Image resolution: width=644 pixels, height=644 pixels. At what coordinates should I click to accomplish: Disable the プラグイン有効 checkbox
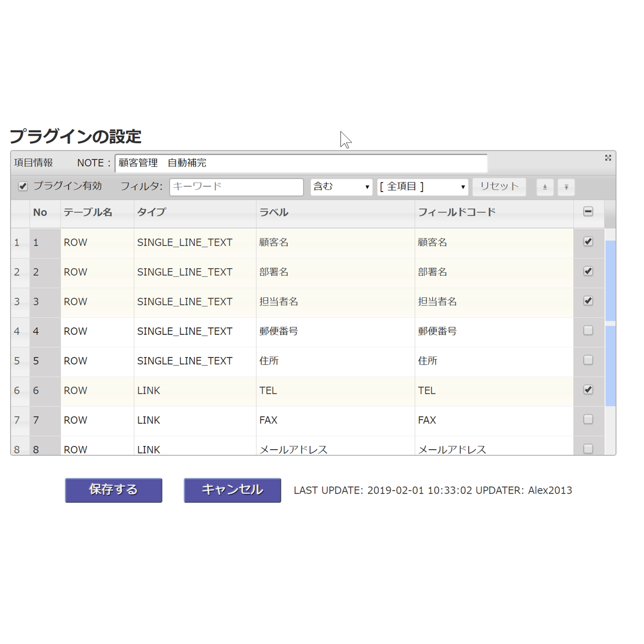pyautogui.click(x=23, y=186)
